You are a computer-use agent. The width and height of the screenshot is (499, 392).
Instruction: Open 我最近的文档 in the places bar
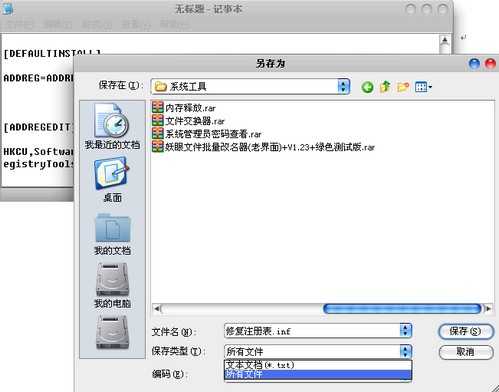coord(112,127)
